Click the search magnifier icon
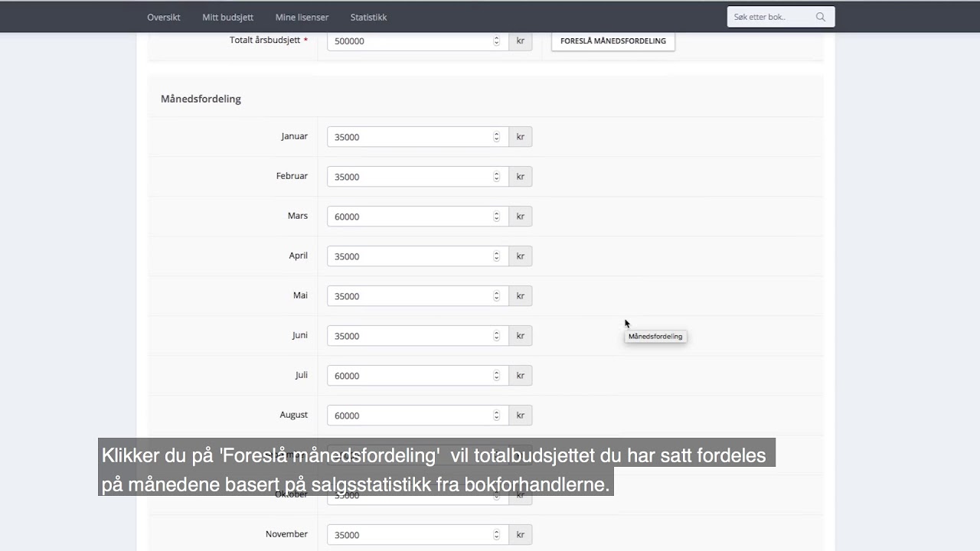This screenshot has height=551, width=980. [x=821, y=17]
